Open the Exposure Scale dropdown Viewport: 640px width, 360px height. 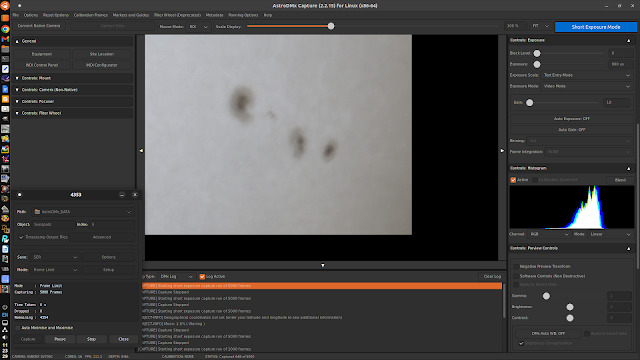coord(587,75)
